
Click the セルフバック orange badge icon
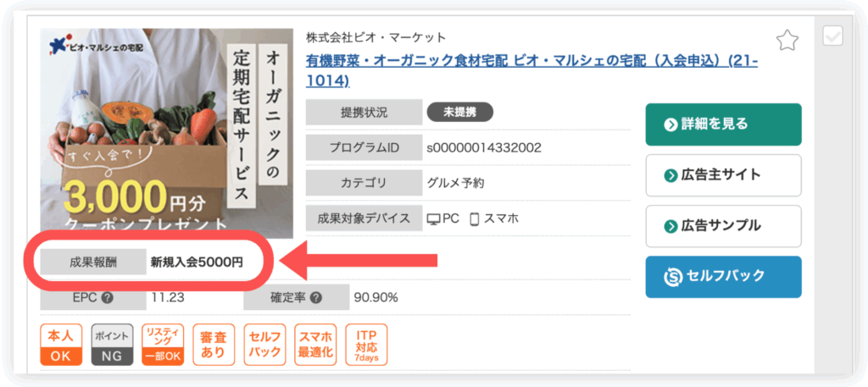[264, 345]
